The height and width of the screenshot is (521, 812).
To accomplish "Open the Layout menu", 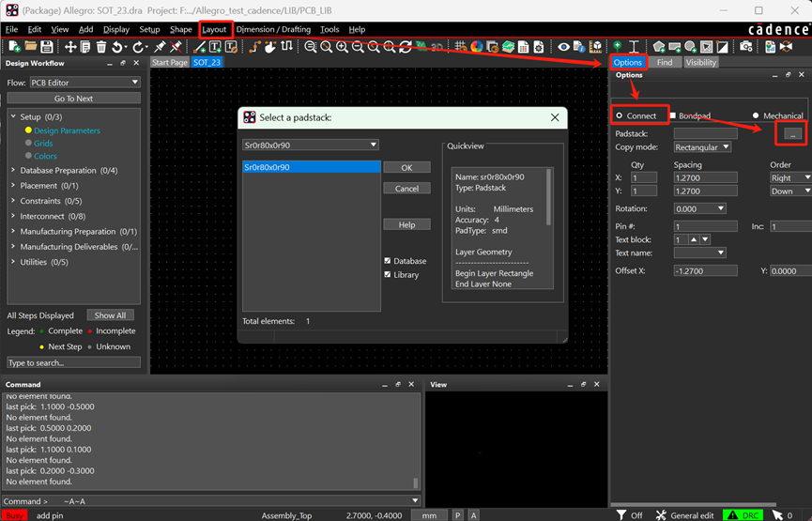I will point(214,29).
